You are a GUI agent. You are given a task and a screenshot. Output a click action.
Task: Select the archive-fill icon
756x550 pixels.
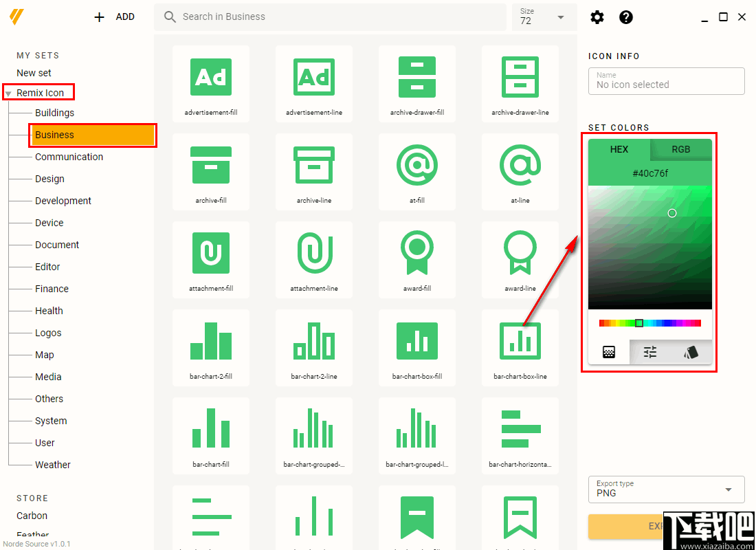211,165
